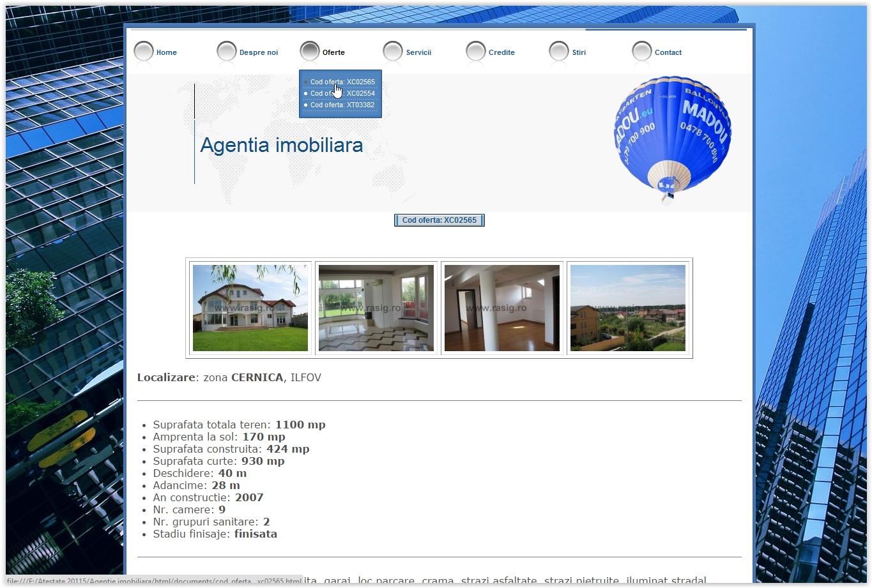This screenshot has height=588, width=872.
Task: Navigate to the Contact page
Action: coord(668,52)
